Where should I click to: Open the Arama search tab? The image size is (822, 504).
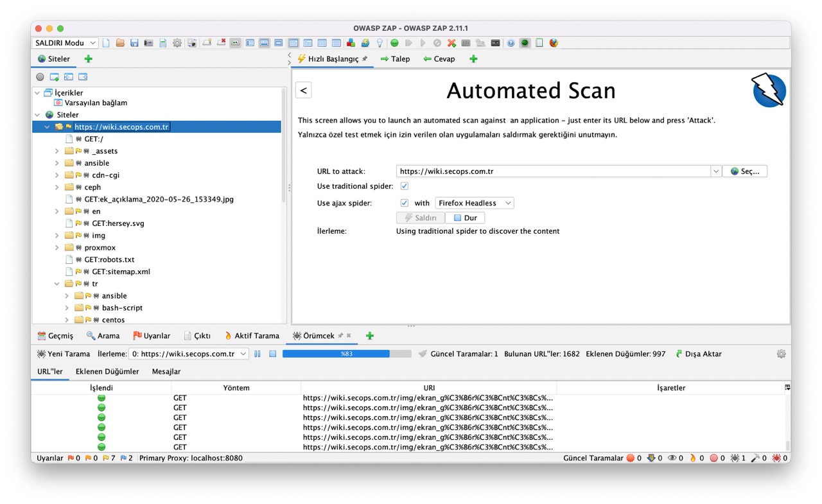[x=103, y=336]
